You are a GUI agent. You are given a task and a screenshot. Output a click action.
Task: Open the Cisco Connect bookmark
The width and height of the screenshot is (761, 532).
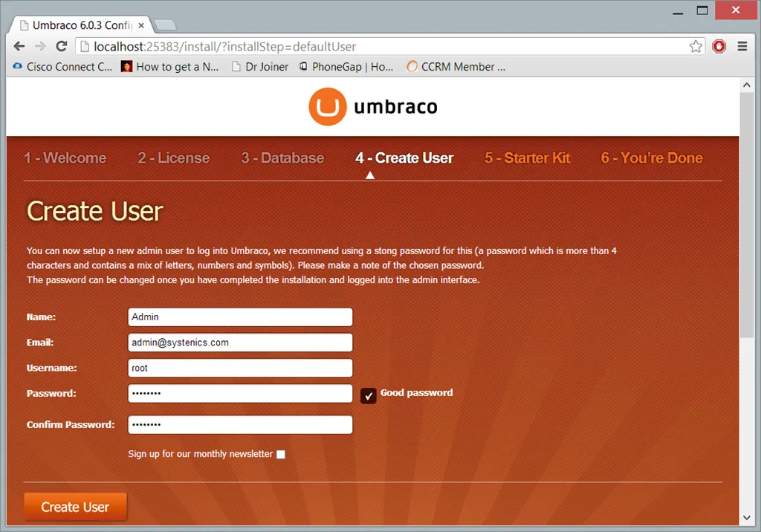tap(62, 67)
